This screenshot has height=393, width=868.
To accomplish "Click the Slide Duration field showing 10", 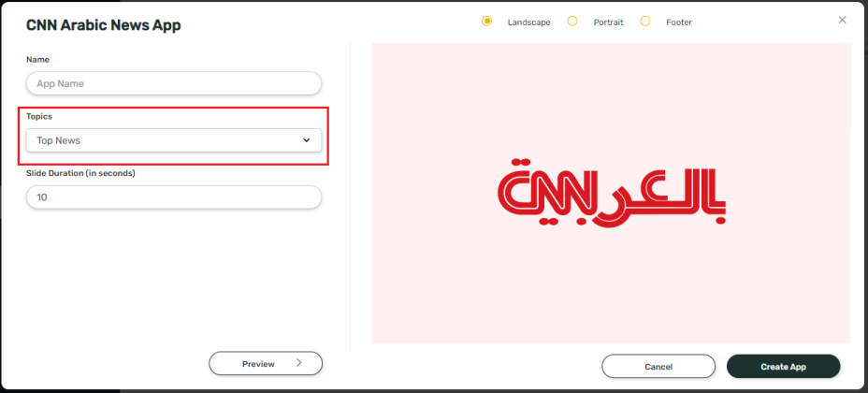I will click(174, 197).
